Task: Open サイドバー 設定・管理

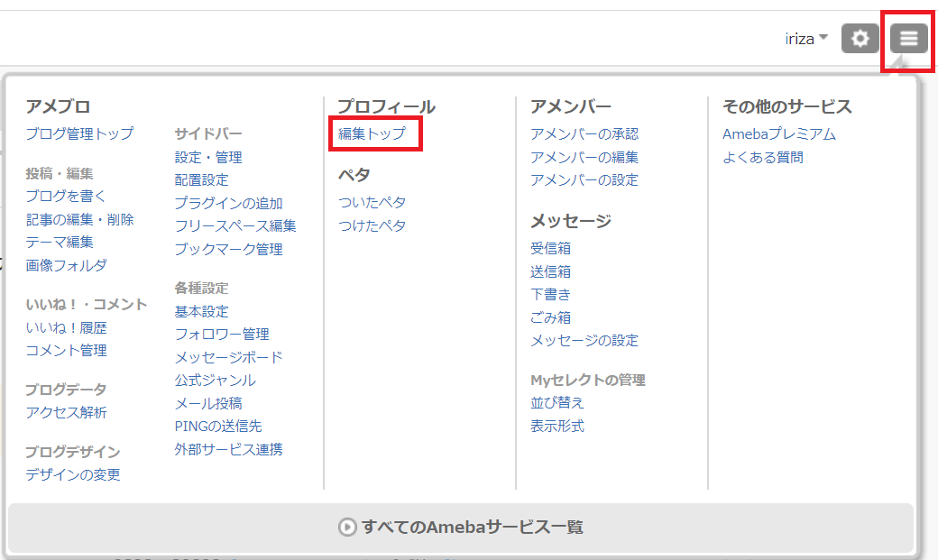Action: (208, 157)
